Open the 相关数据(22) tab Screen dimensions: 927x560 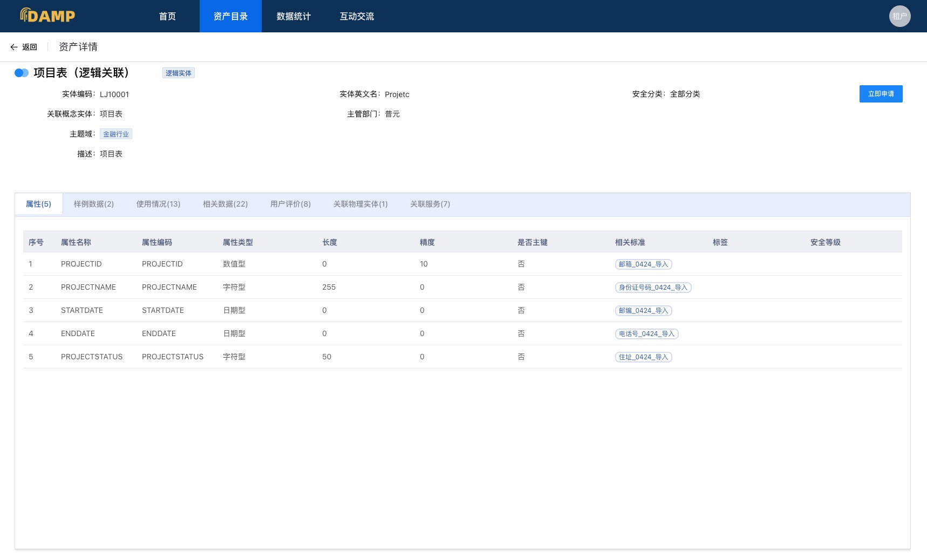click(x=225, y=204)
